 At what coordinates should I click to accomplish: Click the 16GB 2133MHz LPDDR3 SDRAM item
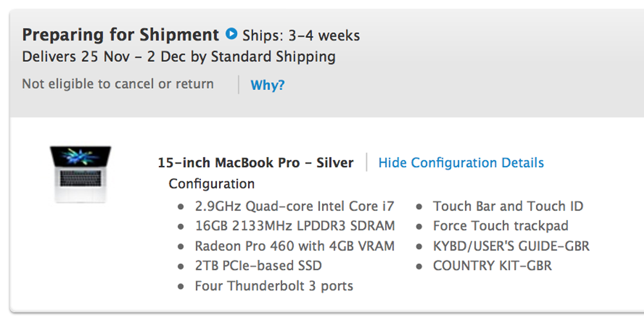click(295, 226)
